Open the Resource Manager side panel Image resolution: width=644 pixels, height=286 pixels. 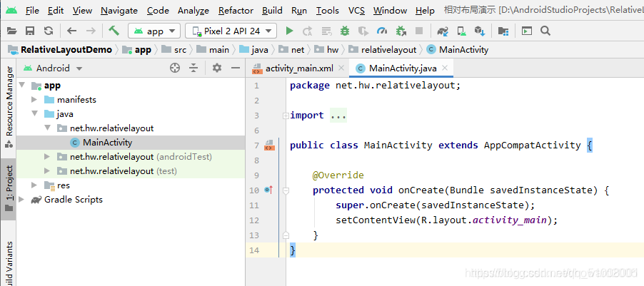click(9, 106)
